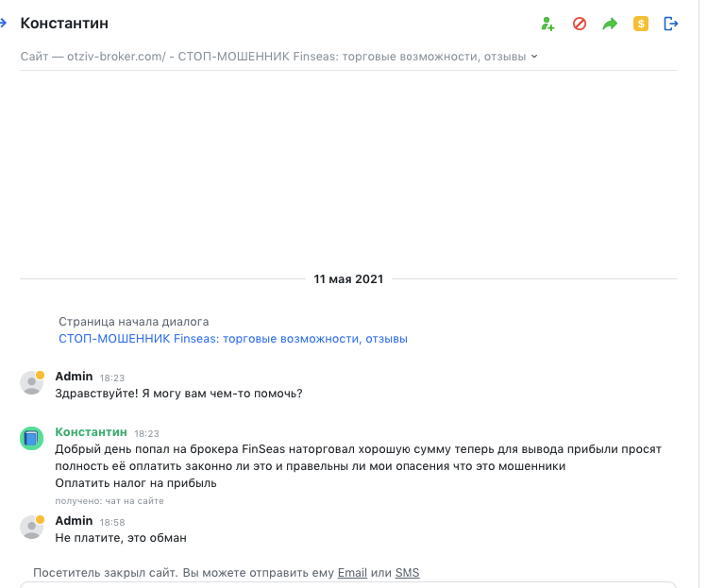Click the site line starting with Сайт — otziv-broker.com

click(273, 57)
